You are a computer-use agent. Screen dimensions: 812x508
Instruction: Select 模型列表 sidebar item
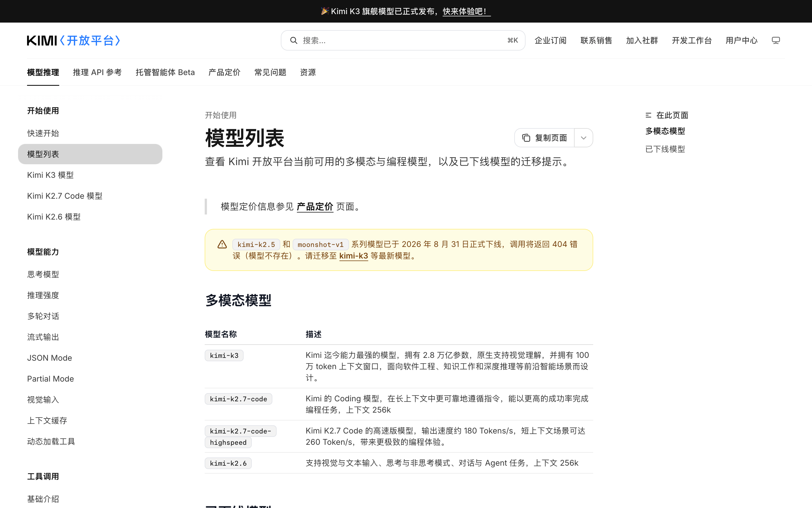pos(90,154)
